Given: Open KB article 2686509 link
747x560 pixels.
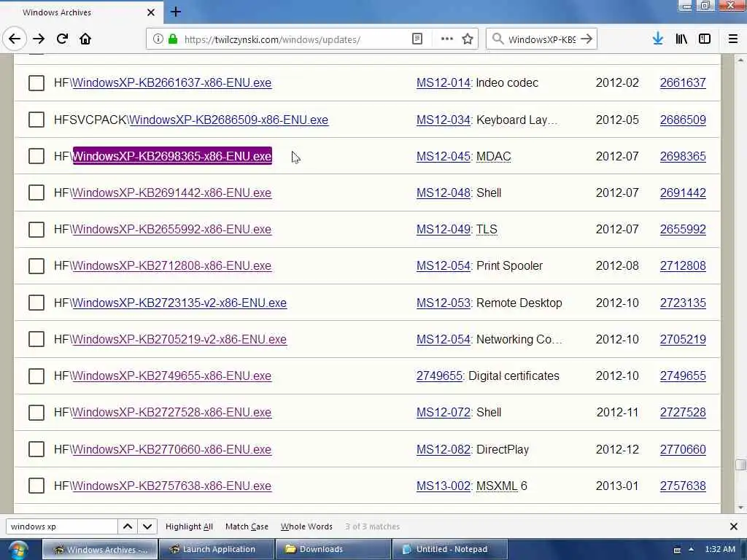Looking at the screenshot, I should pyautogui.click(x=683, y=120).
